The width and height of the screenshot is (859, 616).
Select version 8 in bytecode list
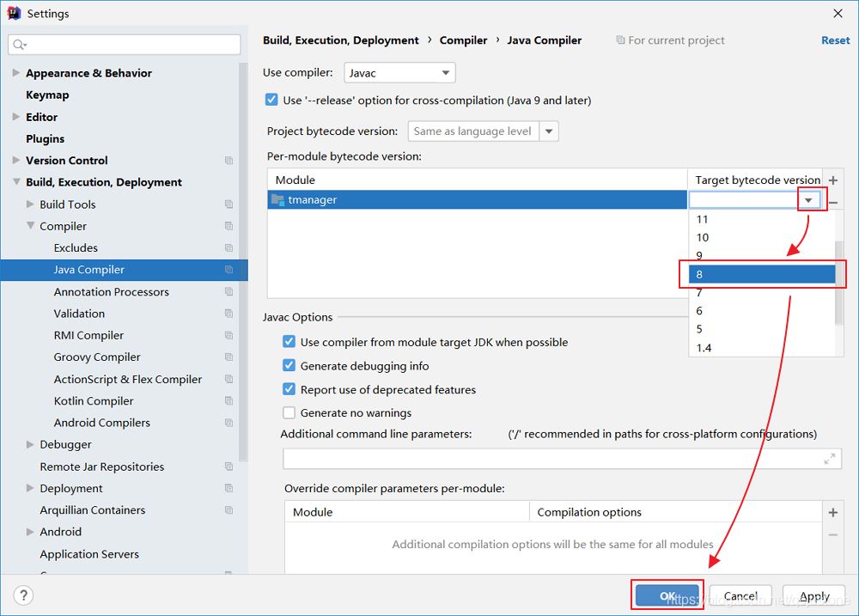761,275
